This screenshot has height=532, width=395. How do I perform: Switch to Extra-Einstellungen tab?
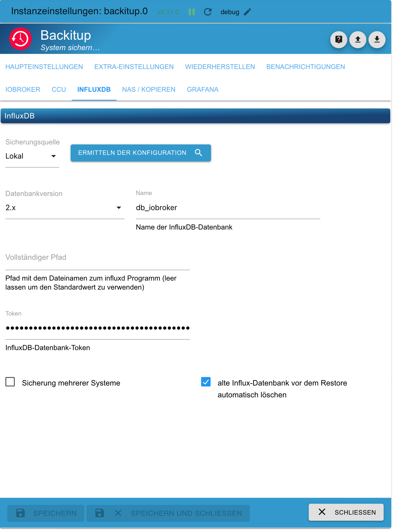click(134, 67)
